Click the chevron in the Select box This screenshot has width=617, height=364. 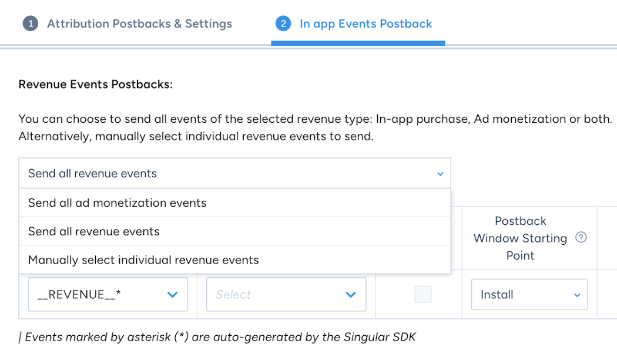pos(351,295)
